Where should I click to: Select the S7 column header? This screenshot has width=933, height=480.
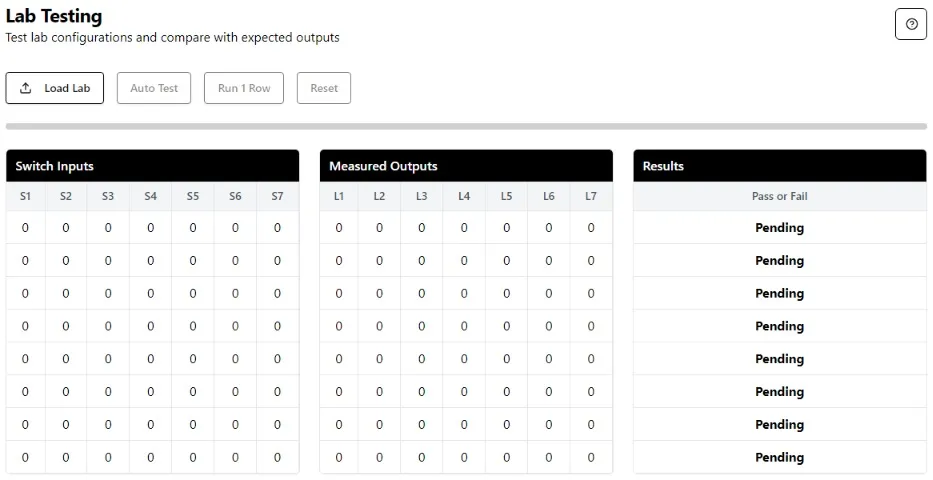coord(277,197)
